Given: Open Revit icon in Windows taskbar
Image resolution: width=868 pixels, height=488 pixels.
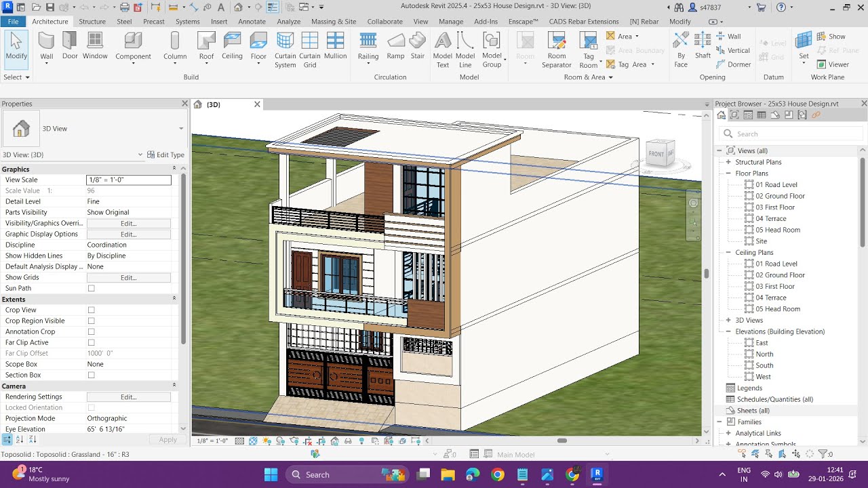Looking at the screenshot, I should (597, 474).
